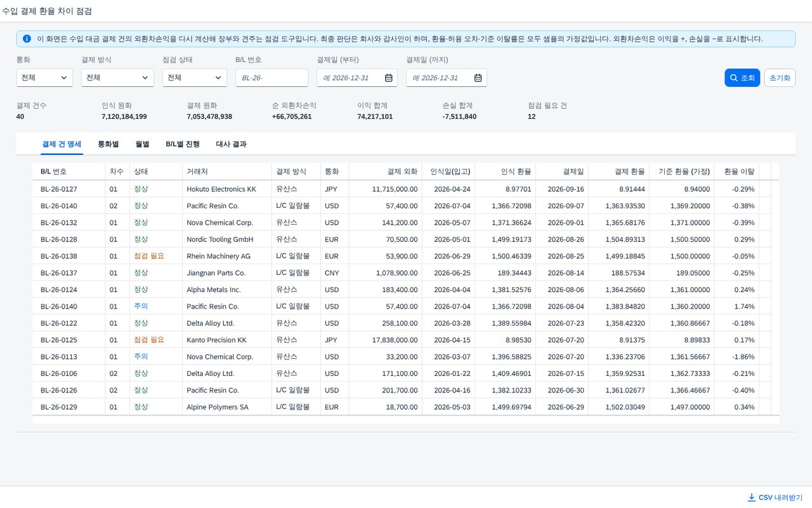Image resolution: width=812 pixels, height=508 pixels.
Task: Click the magnifier icon on the 조회 button
Action: pos(733,78)
